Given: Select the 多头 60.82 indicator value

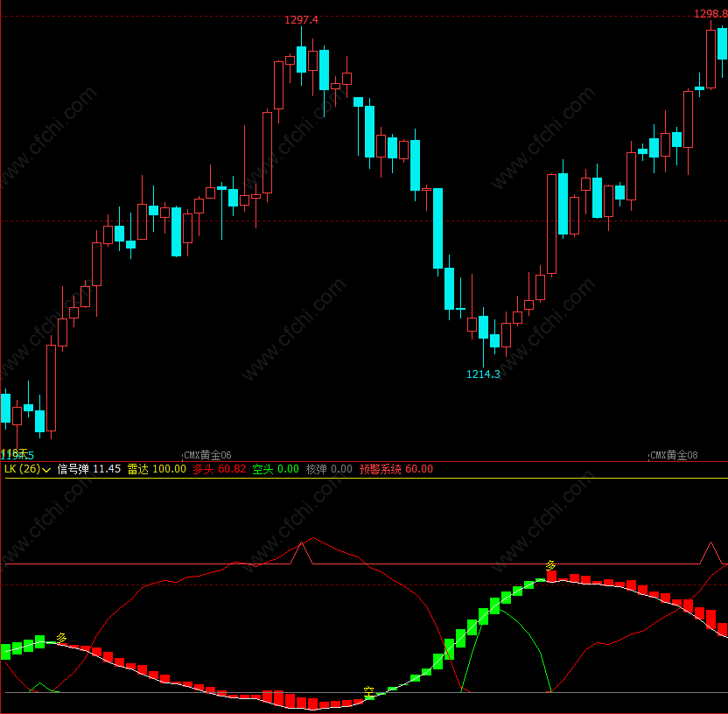Looking at the screenshot, I should pos(219,469).
